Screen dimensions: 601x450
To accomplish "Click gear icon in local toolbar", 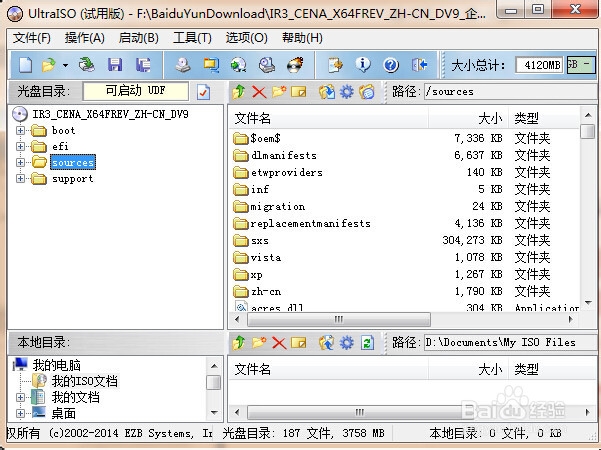I will [x=347, y=342].
